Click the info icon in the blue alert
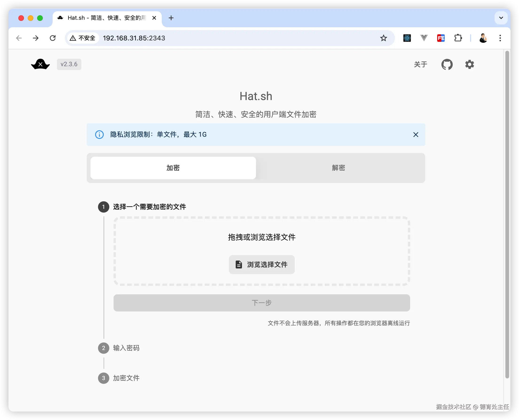The width and height of the screenshot is (519, 420). point(99,135)
